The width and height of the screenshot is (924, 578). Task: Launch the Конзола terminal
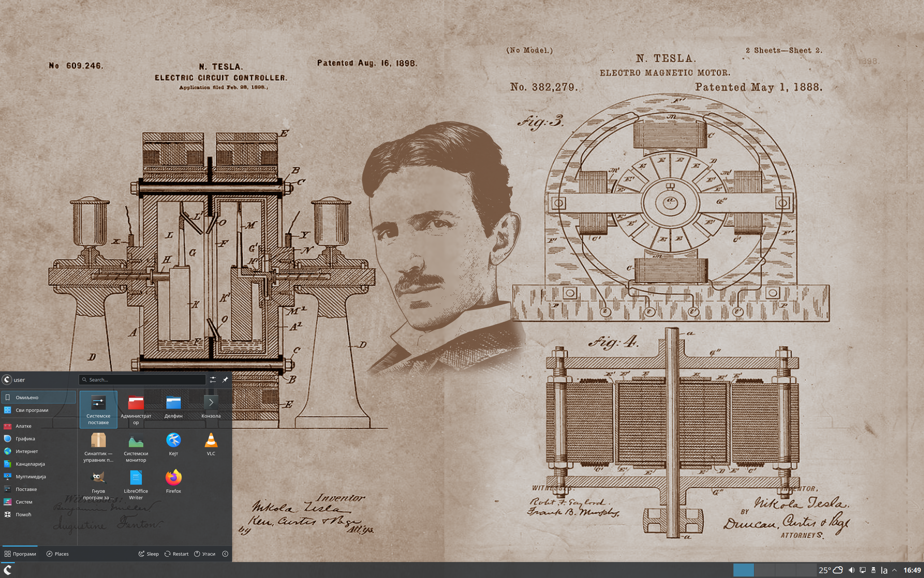coord(211,409)
